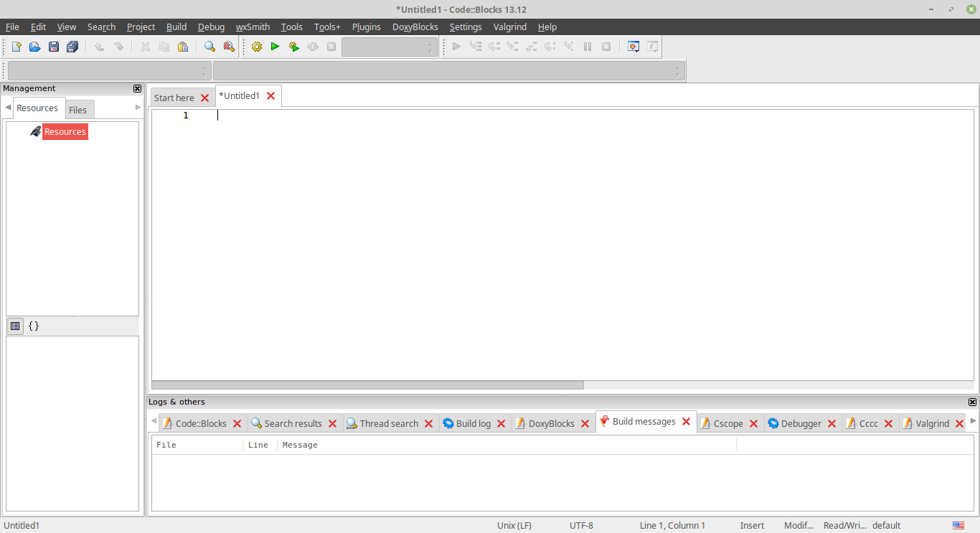Open the Build menu

pyautogui.click(x=176, y=27)
